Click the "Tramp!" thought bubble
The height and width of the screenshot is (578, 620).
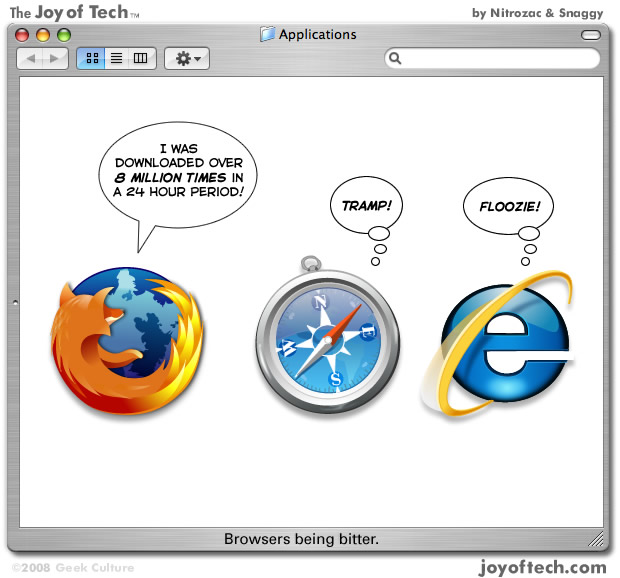366,204
